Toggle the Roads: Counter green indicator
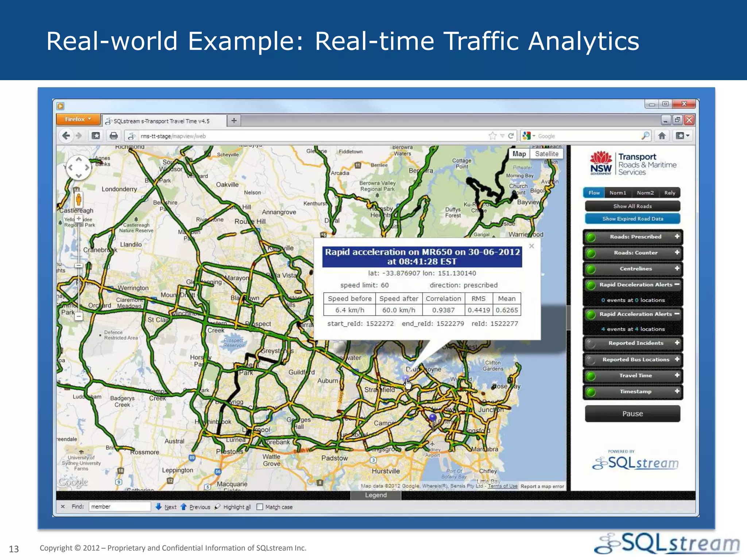 [591, 253]
